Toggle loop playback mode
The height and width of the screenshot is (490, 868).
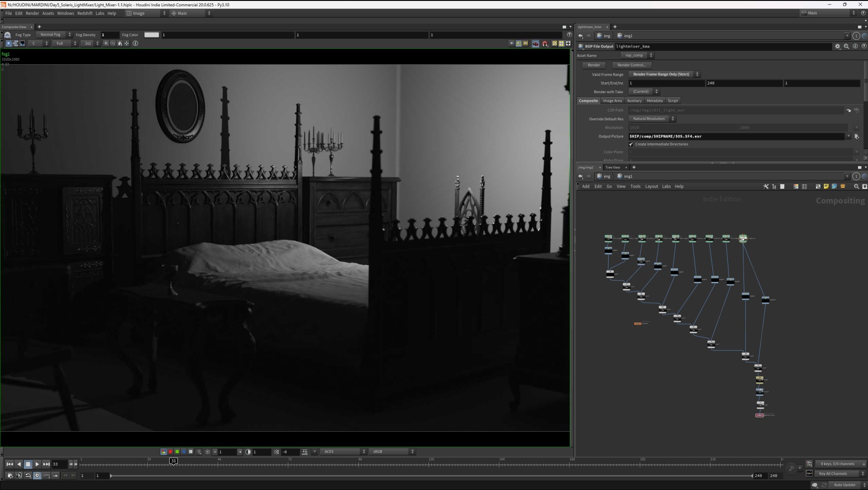pyautogui.click(x=28, y=476)
